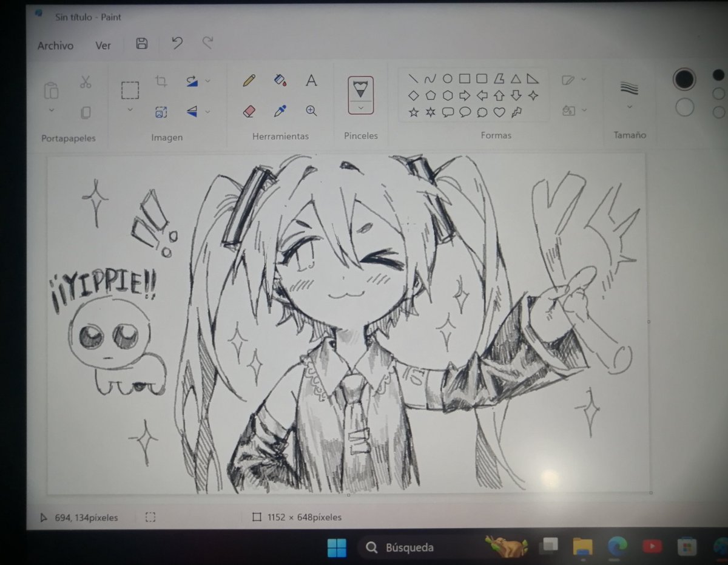Pick the lightning bolt shape
728x565 pixels.
pyautogui.click(x=516, y=112)
